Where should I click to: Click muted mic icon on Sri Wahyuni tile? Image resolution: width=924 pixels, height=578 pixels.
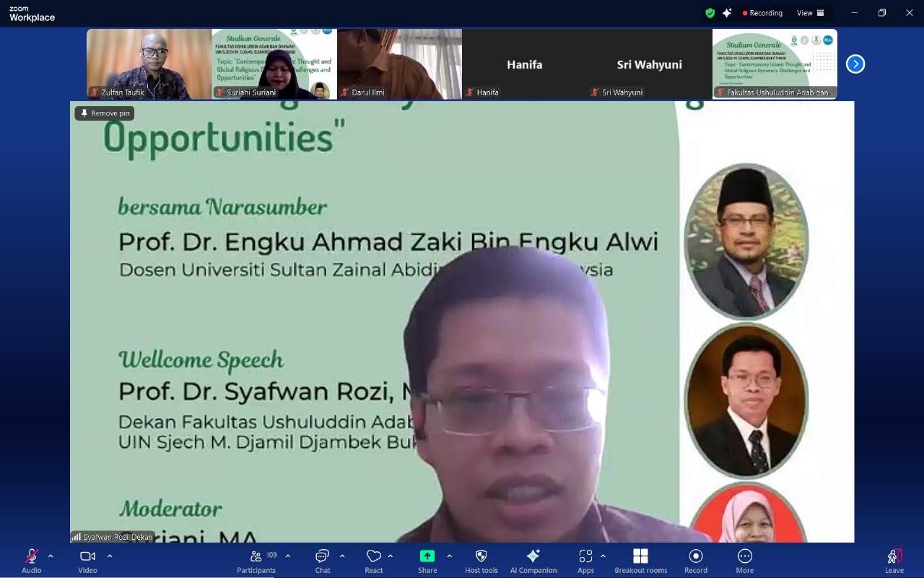pos(595,92)
